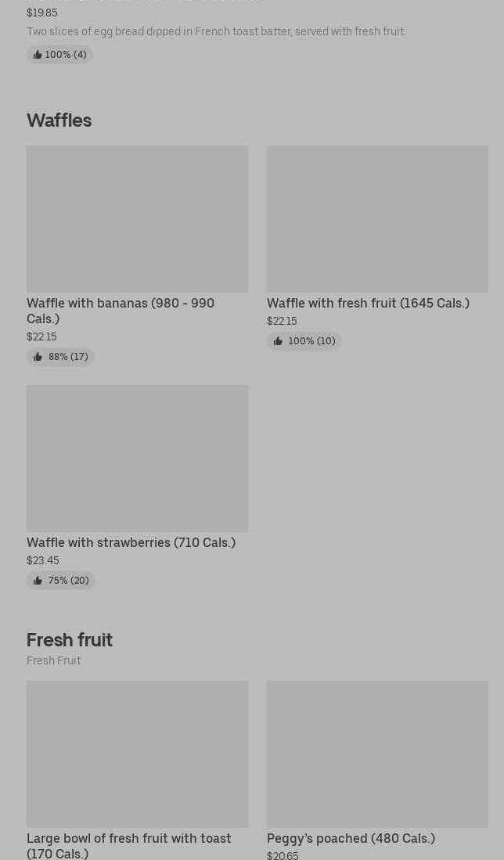
Task: Click the Fresh fruit section heading
Action: pos(70,639)
